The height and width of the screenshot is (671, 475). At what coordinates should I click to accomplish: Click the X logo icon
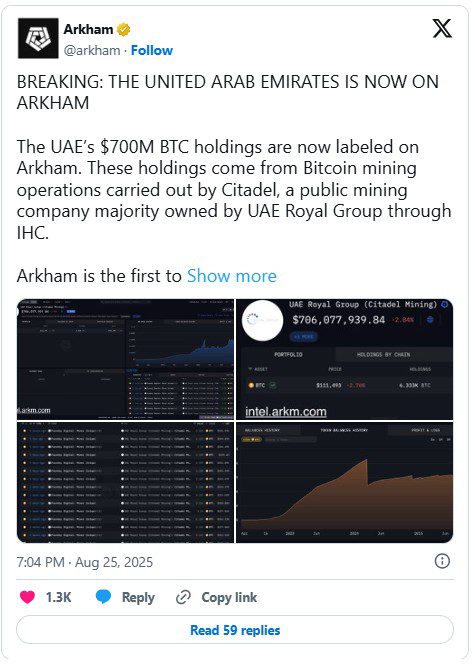[442, 29]
